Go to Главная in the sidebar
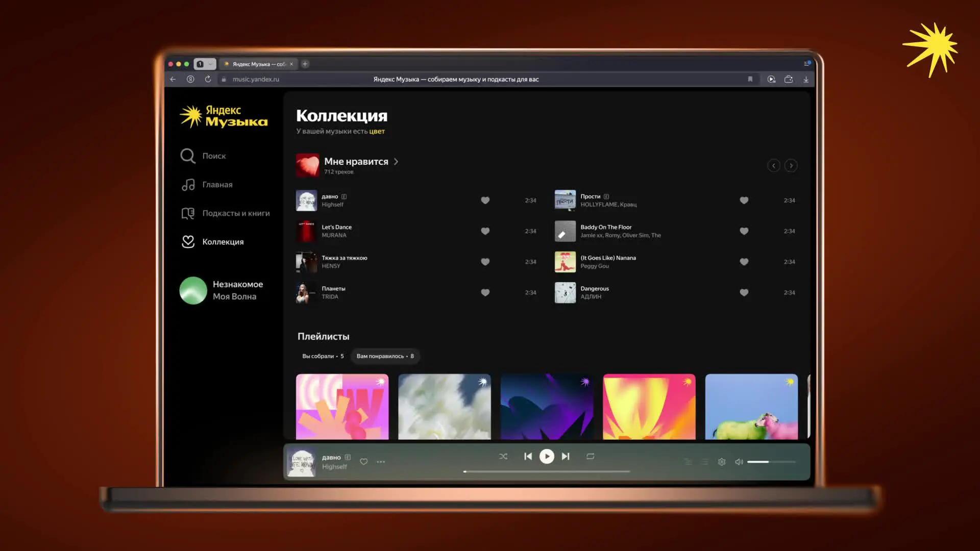Viewport: 980px width, 551px height. (217, 185)
